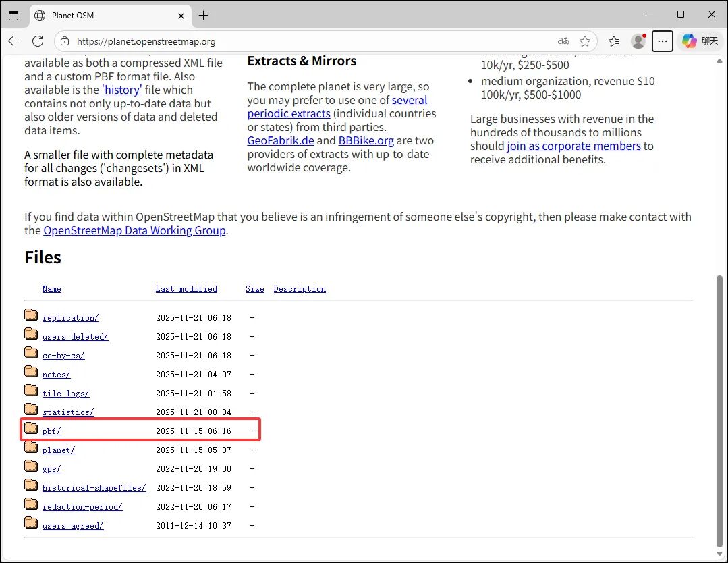Screen dimensions: 728x563
Task: Click the 'Extracts & Mirrors' heading
Action: click(x=302, y=61)
